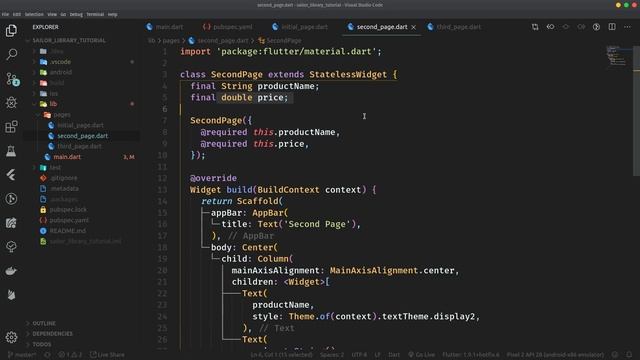Click the feedback smiley in status bar
The width and height of the screenshot is (640, 360).
[x=615, y=355]
